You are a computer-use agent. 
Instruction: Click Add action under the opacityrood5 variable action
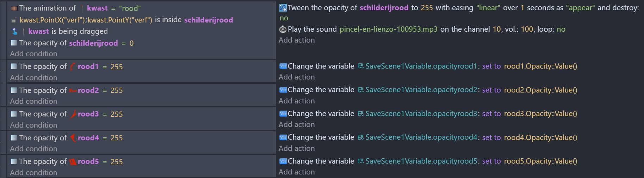click(x=297, y=172)
